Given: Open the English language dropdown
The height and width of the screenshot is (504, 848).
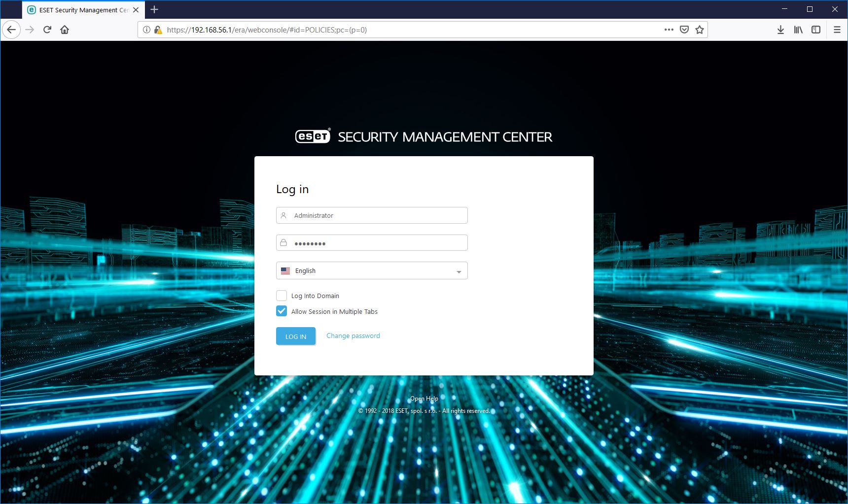Looking at the screenshot, I should (371, 270).
